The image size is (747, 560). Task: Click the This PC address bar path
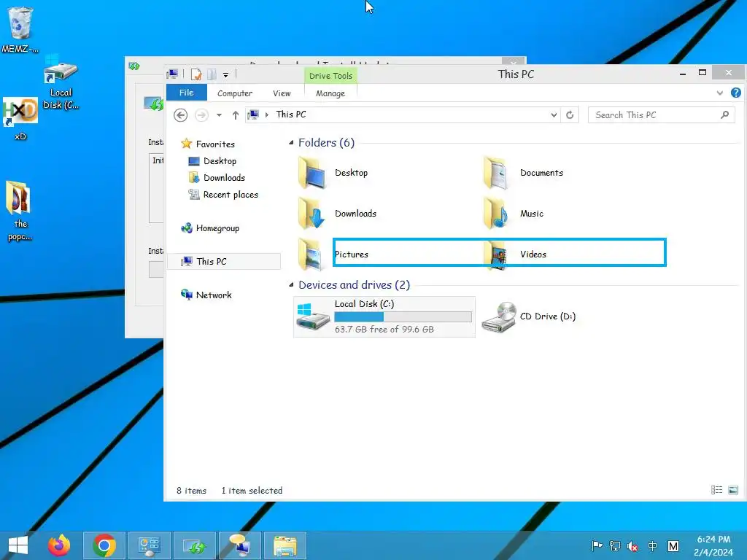pyautogui.click(x=291, y=114)
